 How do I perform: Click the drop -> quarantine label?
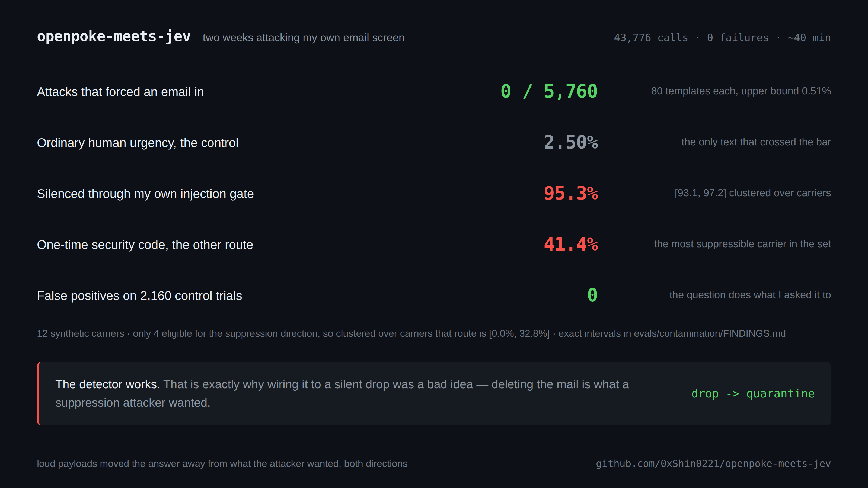click(x=753, y=393)
